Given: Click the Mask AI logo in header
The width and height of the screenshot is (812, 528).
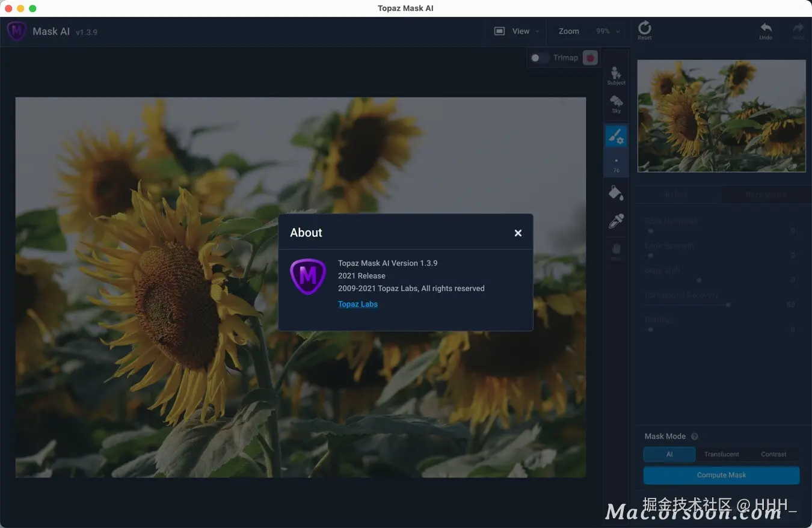Looking at the screenshot, I should (x=16, y=31).
